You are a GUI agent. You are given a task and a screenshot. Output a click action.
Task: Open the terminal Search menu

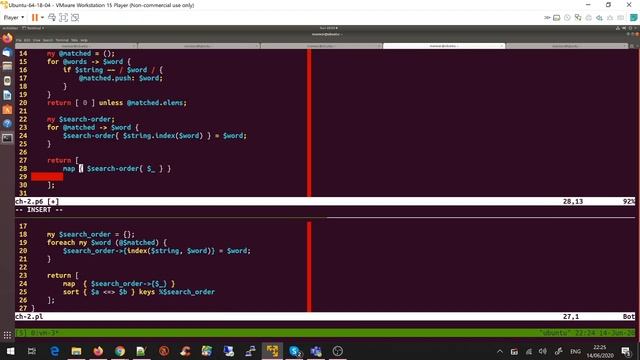pos(48,40)
